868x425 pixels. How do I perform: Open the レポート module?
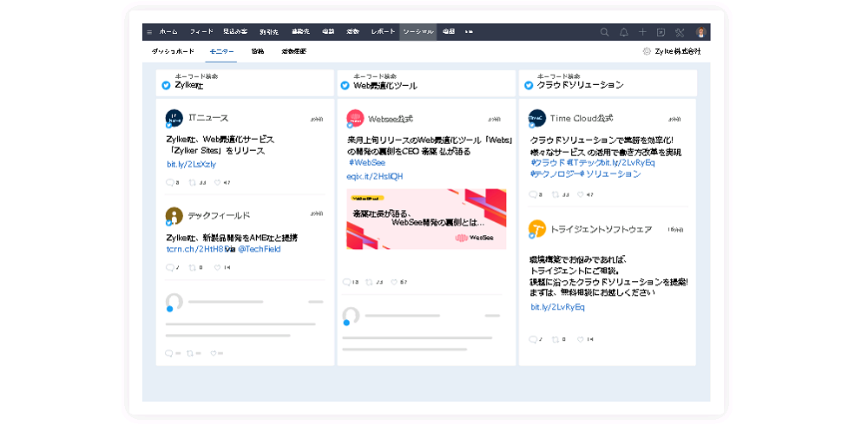click(383, 32)
